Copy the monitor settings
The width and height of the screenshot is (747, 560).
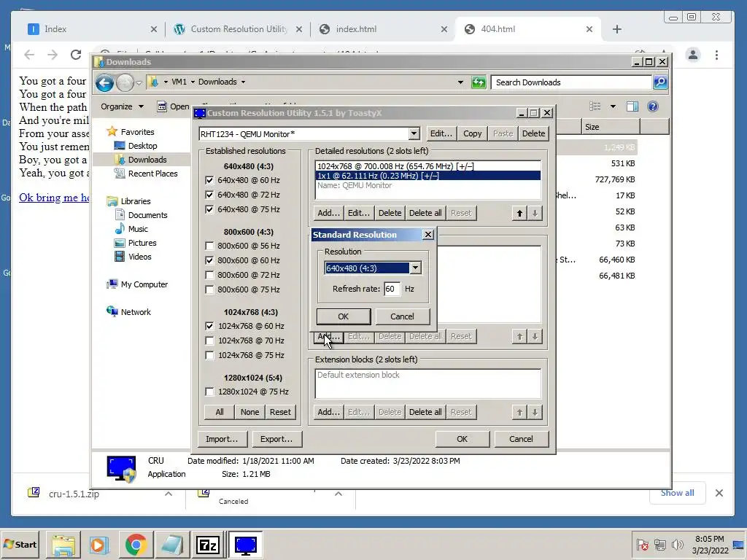point(473,134)
